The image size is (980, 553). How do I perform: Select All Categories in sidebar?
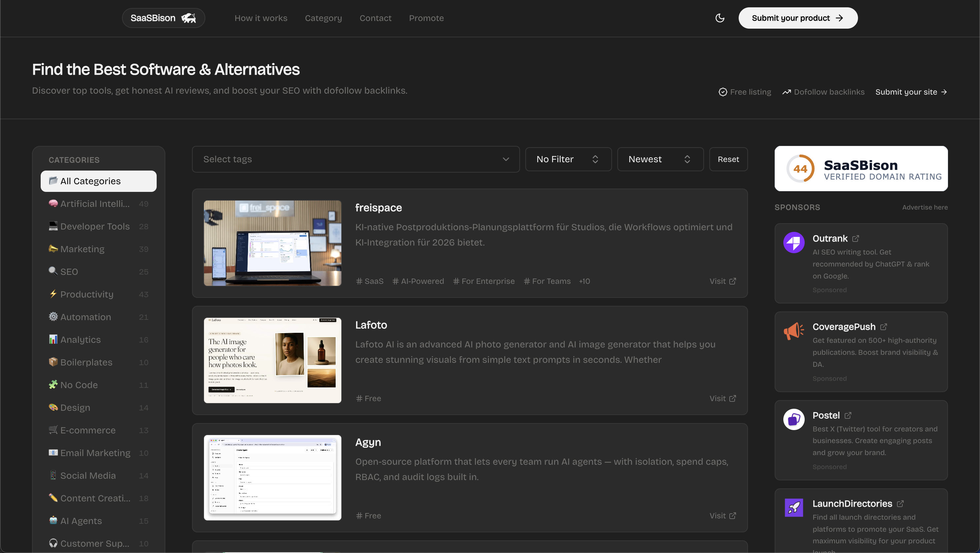tap(99, 181)
